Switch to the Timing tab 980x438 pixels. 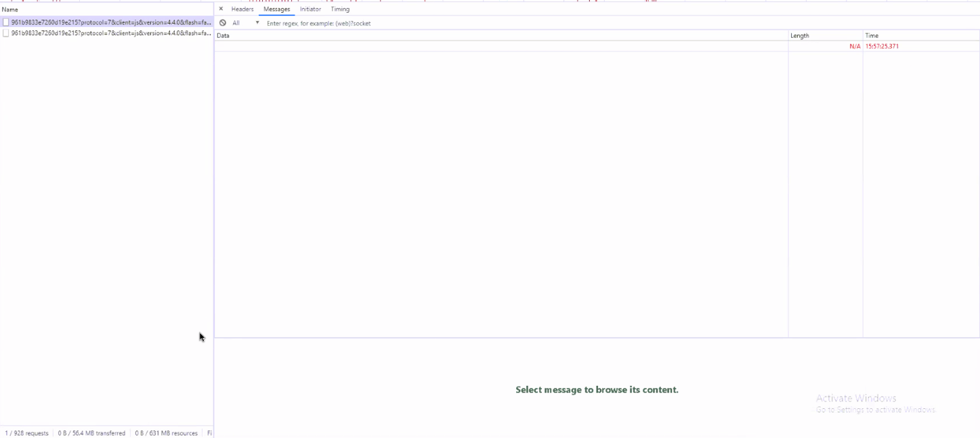coord(339,9)
